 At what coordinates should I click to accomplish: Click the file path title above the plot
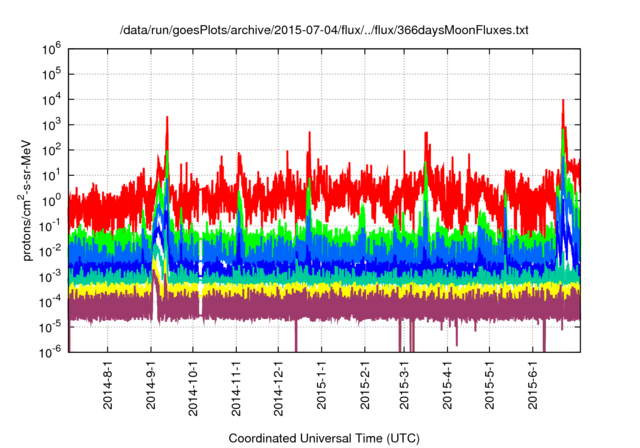click(323, 31)
